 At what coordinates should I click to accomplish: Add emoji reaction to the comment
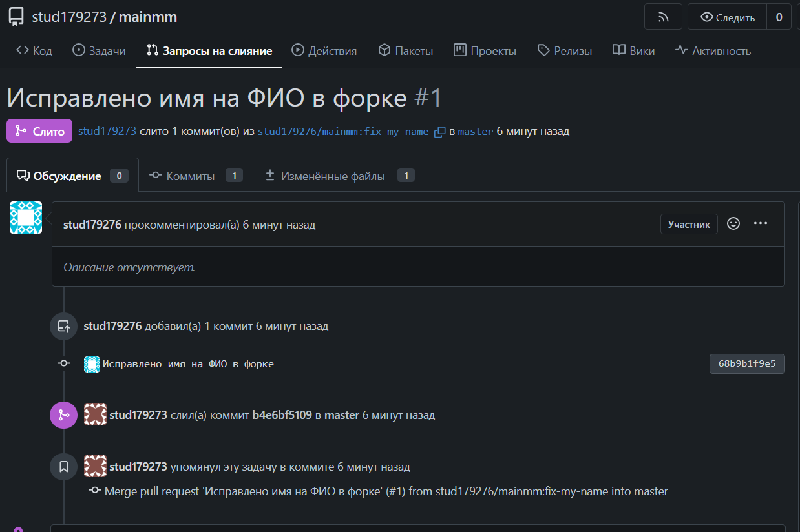pos(733,223)
